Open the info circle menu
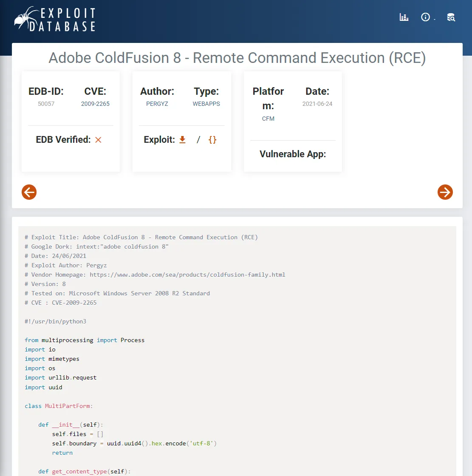Viewport: 472px width, 476px height. click(x=425, y=17)
